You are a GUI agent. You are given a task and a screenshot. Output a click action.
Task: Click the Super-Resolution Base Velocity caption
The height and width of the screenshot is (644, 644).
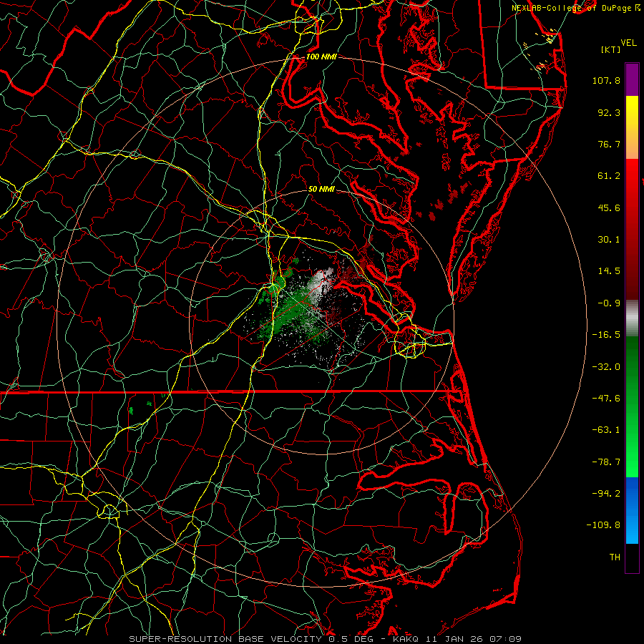pos(326,639)
